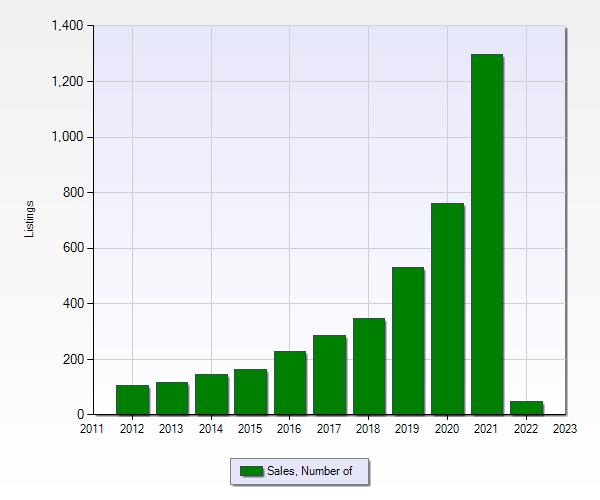Screen dimensions: 600x500
Task: Click the 2015 sales bar
Action: [x=250, y=391]
